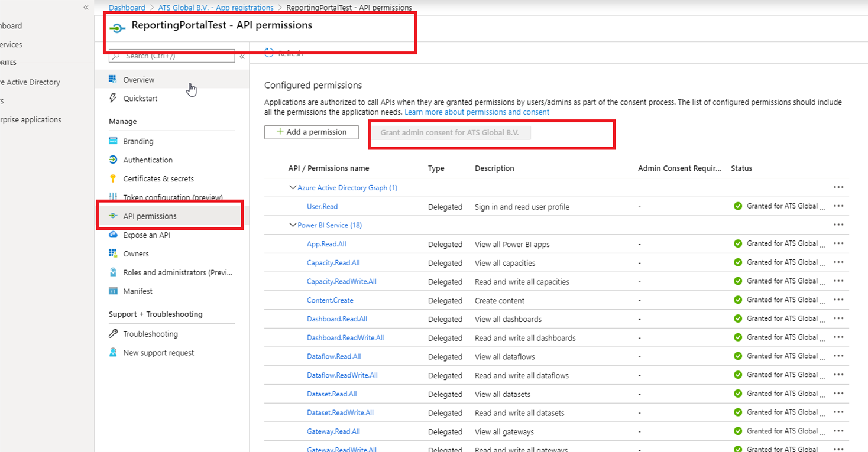This screenshot has width=868, height=452.
Task: Open the User.Read permission link
Action: tap(322, 207)
